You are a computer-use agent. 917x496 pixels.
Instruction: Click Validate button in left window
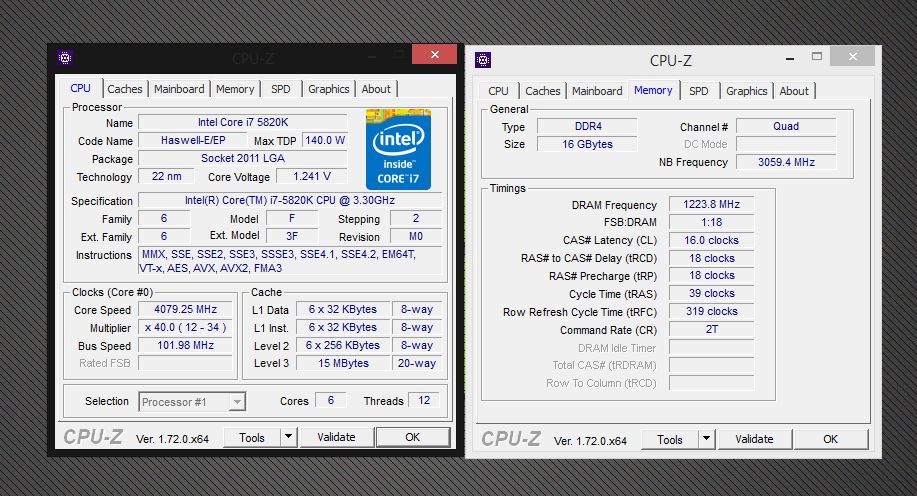click(336, 437)
